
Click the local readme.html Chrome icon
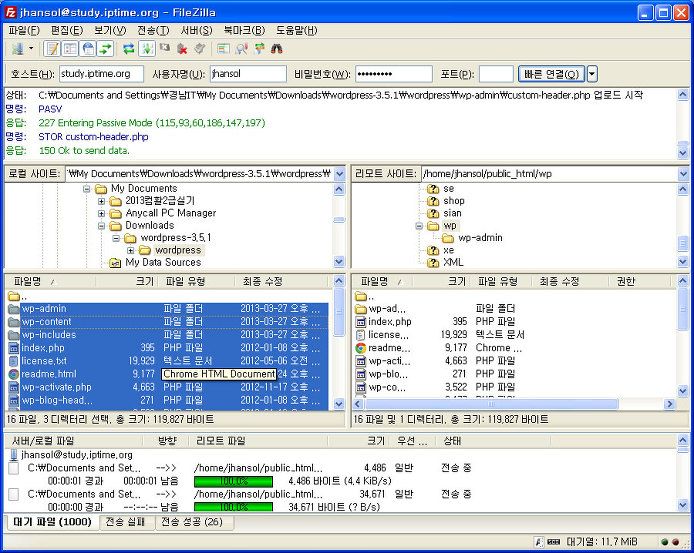click(14, 374)
